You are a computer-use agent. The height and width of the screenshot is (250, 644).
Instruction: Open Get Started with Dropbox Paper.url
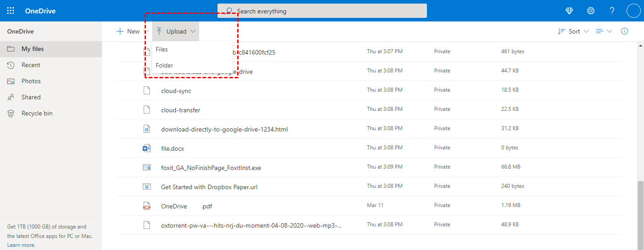pyautogui.click(x=210, y=187)
